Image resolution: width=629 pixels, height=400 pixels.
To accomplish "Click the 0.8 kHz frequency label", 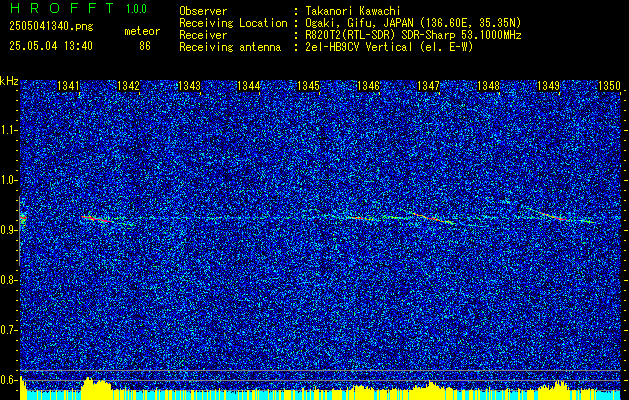I will coord(9,280).
